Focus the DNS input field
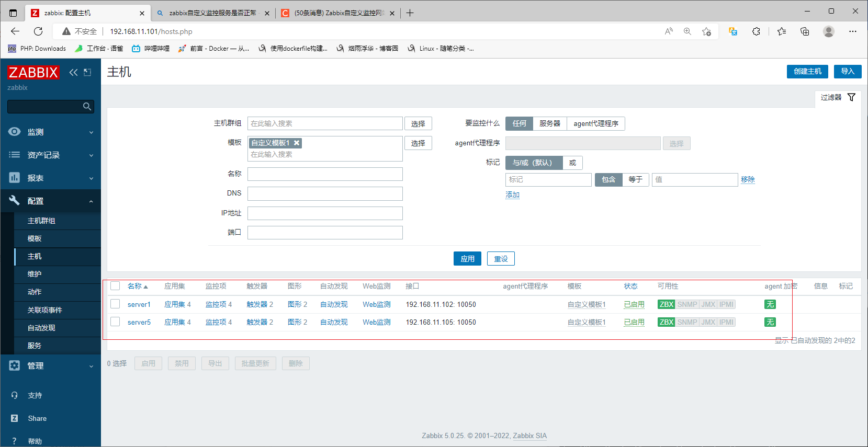 (325, 193)
